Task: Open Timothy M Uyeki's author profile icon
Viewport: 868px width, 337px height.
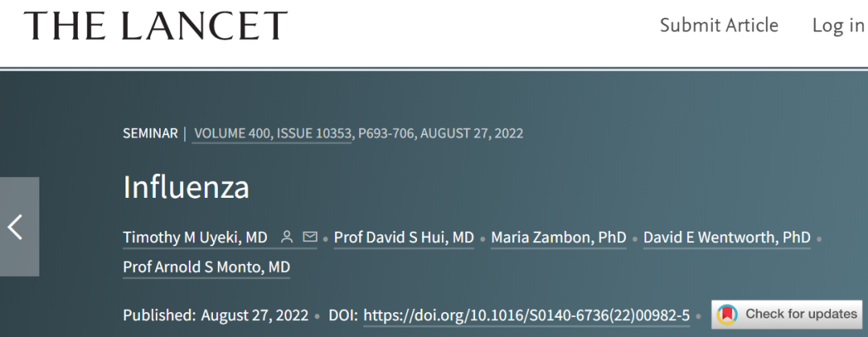Action: (x=286, y=237)
